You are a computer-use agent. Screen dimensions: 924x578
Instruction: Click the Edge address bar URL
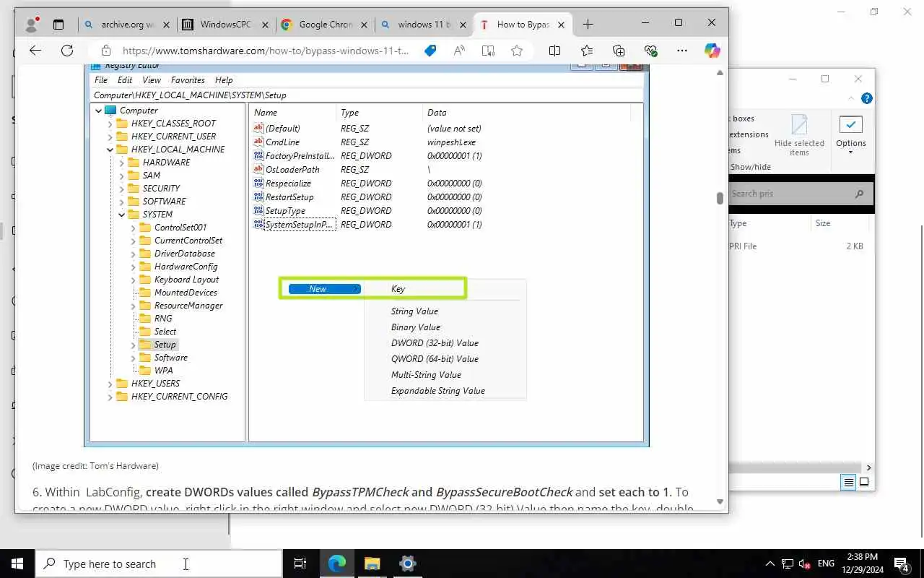pyautogui.click(x=266, y=51)
